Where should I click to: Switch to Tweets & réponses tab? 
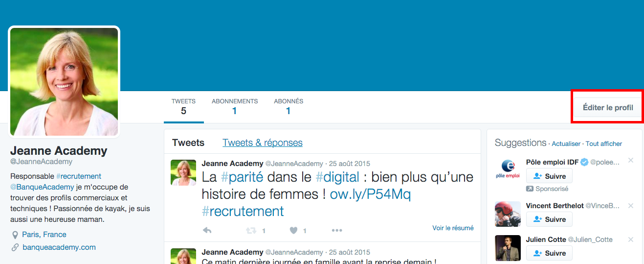262,143
